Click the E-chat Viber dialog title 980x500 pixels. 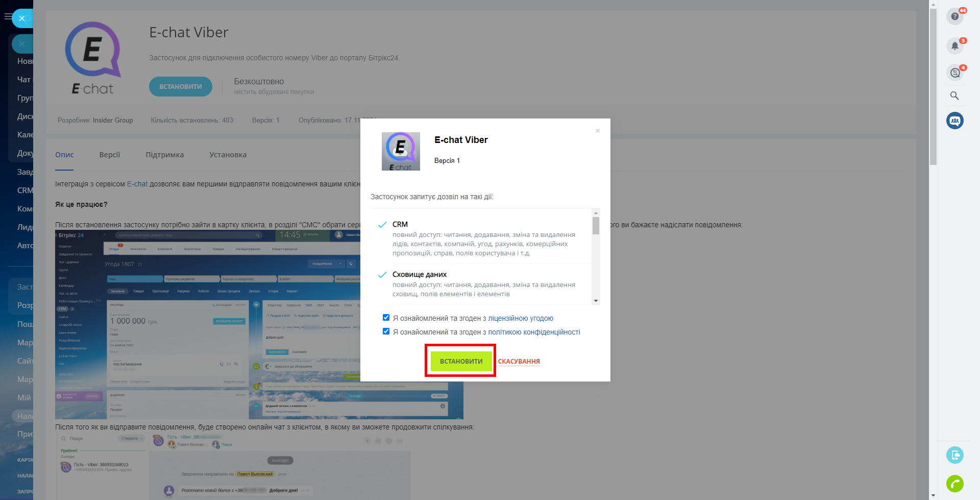click(461, 140)
